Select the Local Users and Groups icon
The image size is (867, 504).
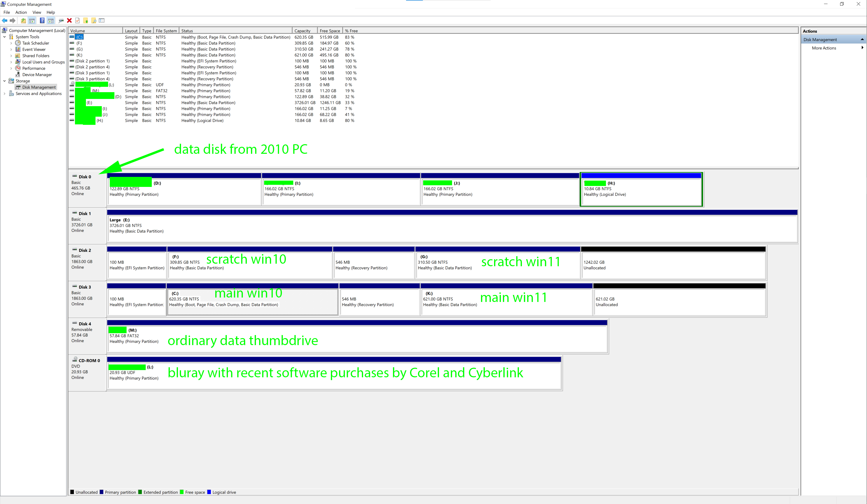[x=18, y=62]
